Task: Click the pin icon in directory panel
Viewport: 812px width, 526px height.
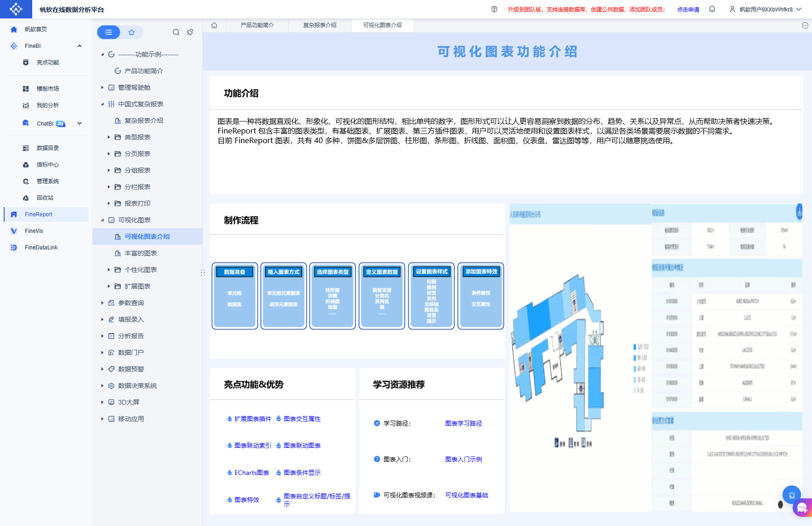Action: tap(190, 32)
